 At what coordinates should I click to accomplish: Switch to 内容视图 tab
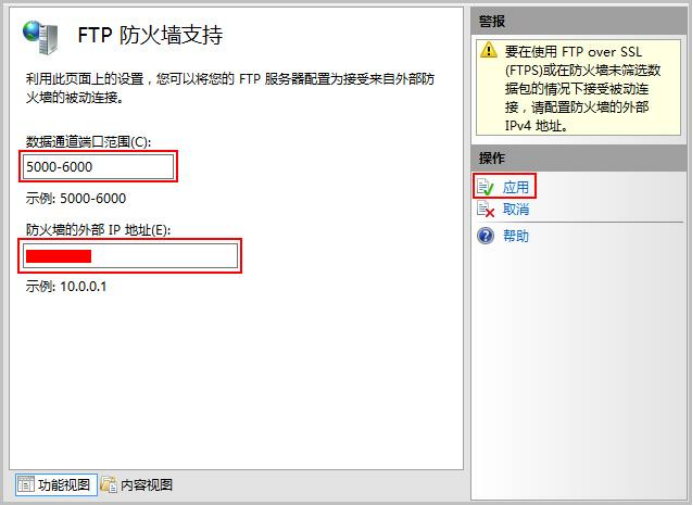pos(137,485)
